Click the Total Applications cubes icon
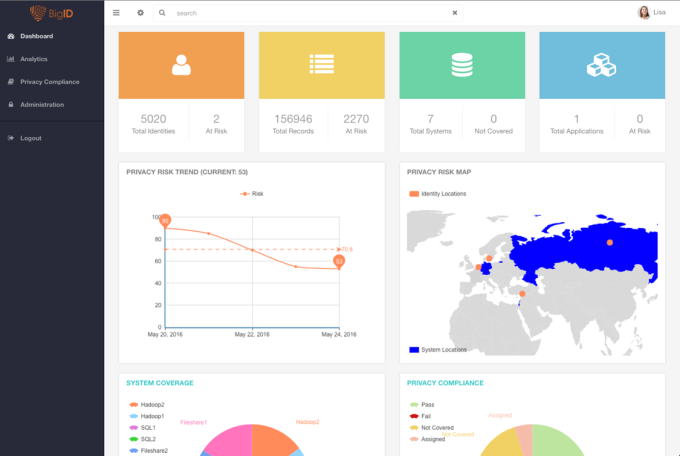 [602, 65]
